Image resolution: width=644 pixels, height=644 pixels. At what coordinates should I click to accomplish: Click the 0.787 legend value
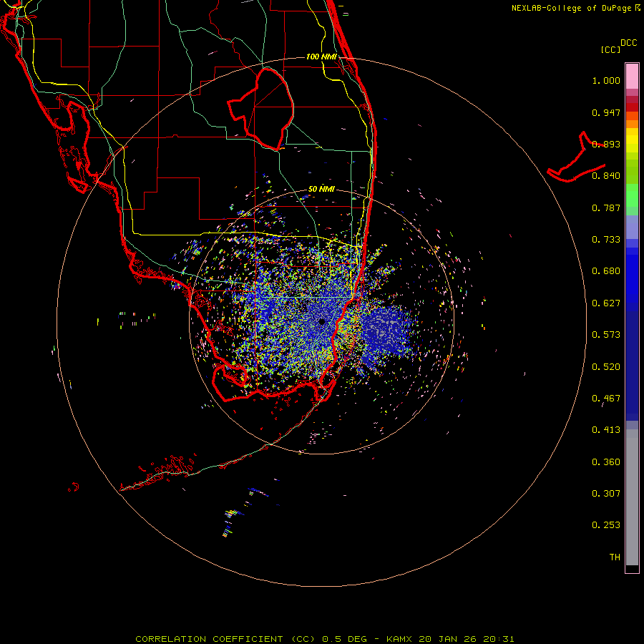pos(606,208)
